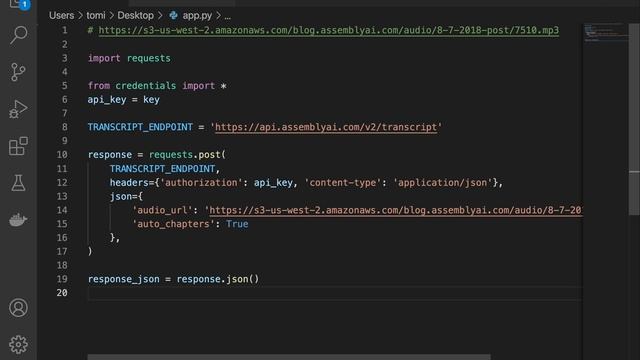Place cursor on empty line 20
The width and height of the screenshot is (640, 360).
click(x=335, y=293)
